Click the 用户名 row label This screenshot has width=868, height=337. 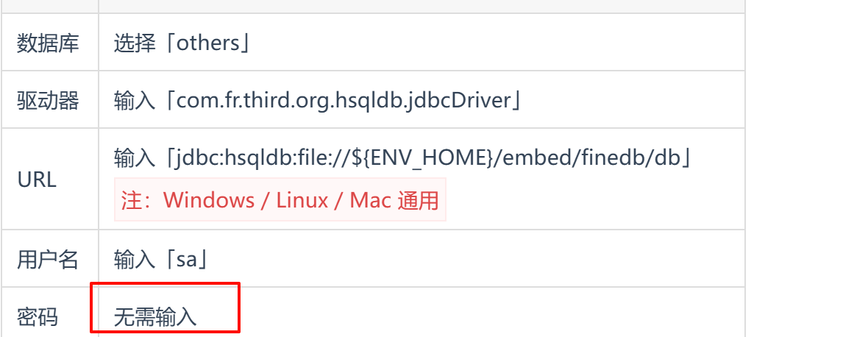click(48, 259)
